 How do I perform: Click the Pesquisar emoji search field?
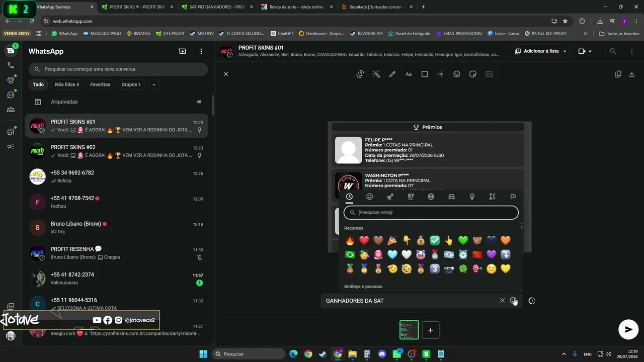click(x=431, y=212)
